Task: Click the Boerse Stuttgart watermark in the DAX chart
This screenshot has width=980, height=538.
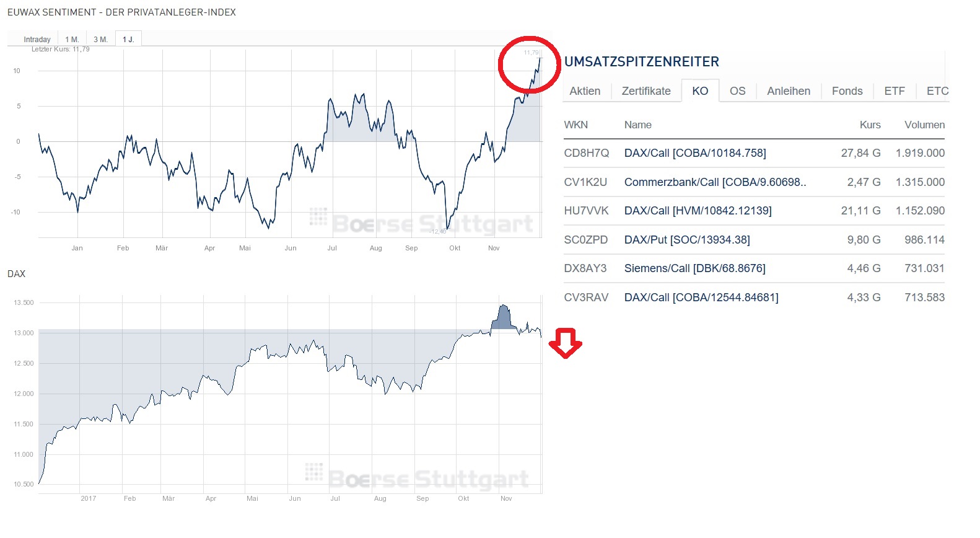Action: pos(418,477)
